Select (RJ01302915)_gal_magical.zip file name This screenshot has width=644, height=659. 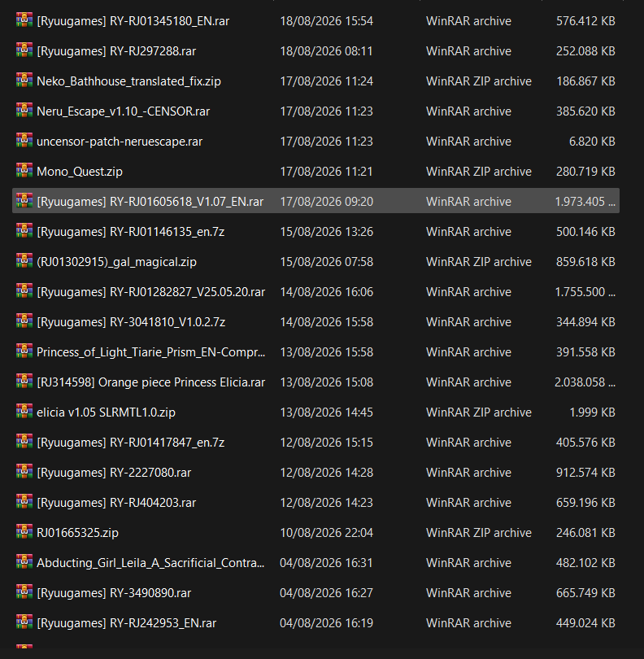pyautogui.click(x=116, y=262)
